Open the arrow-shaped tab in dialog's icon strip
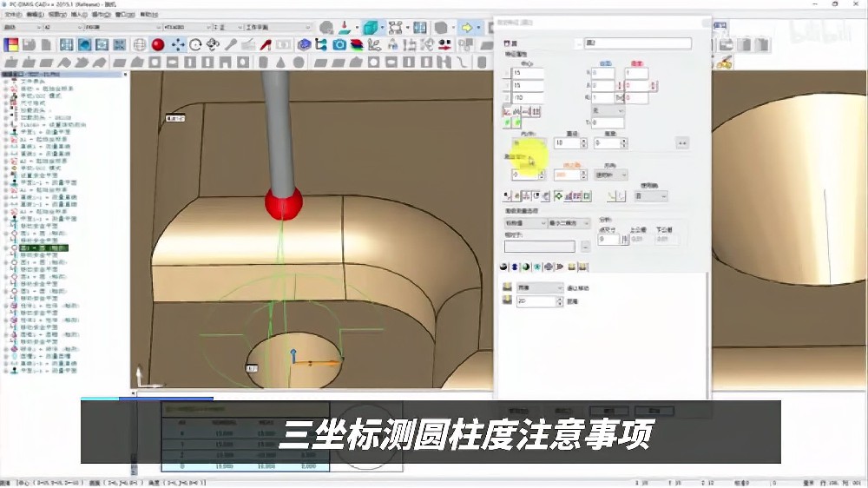The image size is (868, 488). point(560,267)
